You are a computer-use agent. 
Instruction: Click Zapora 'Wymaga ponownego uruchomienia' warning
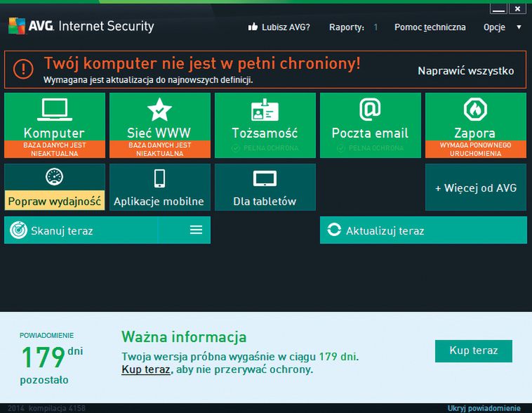(476, 149)
